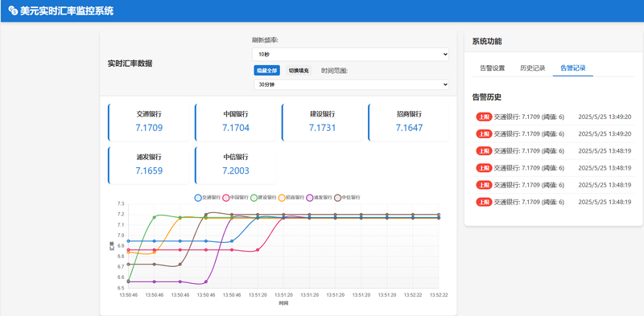644x316 pixels.
Task: Click the first 13:52:22 x-axis tick label
Action: [413, 294]
